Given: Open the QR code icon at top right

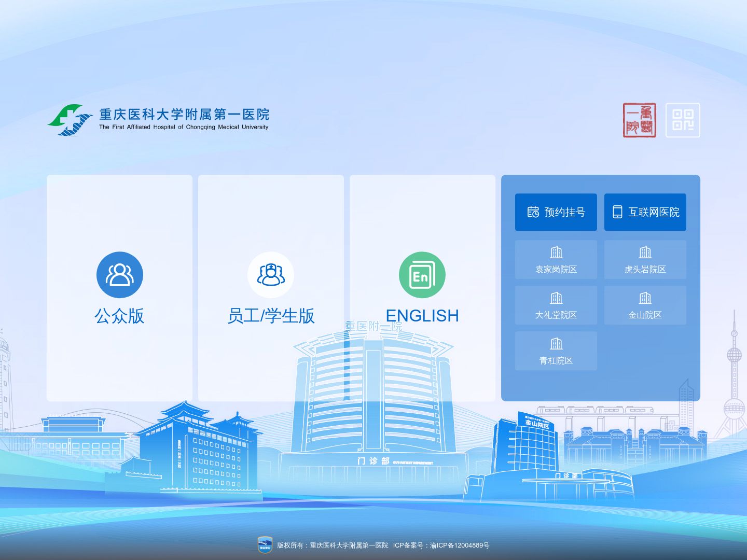Looking at the screenshot, I should [683, 120].
